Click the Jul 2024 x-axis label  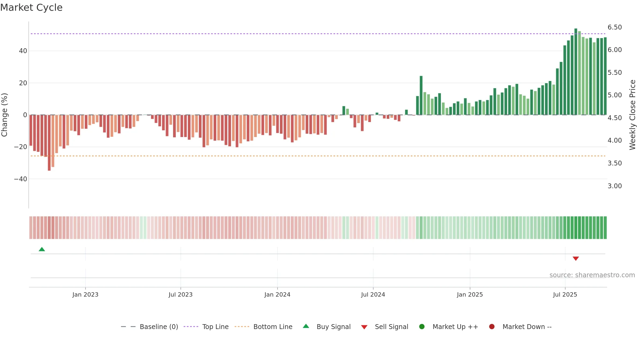tap(373, 294)
